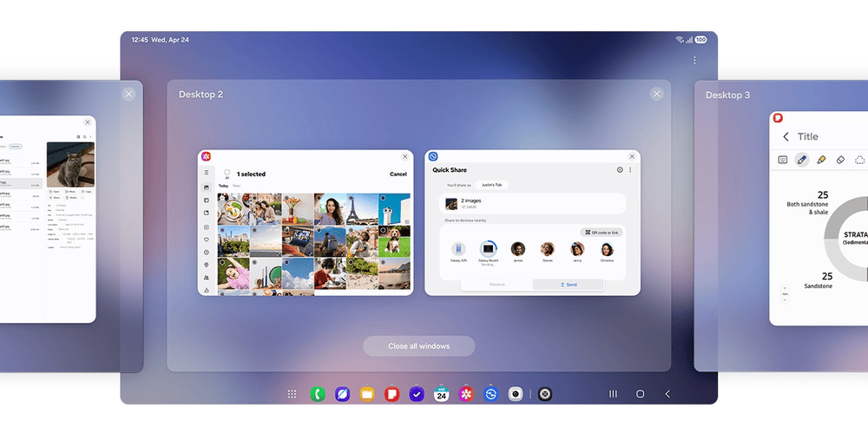Select the pen tool in Samsung Notes
The width and height of the screenshot is (868, 434).
click(802, 160)
